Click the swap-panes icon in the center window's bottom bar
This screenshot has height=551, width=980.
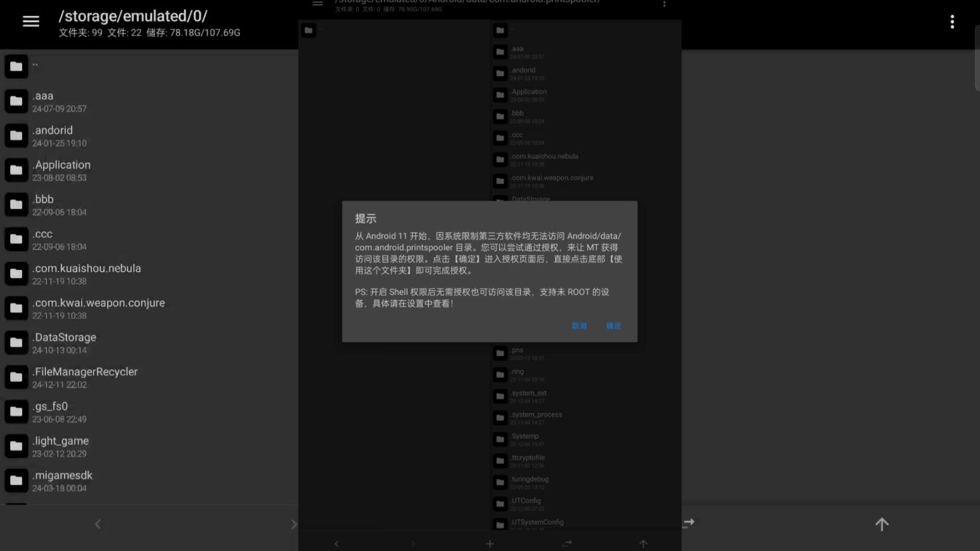tap(567, 544)
